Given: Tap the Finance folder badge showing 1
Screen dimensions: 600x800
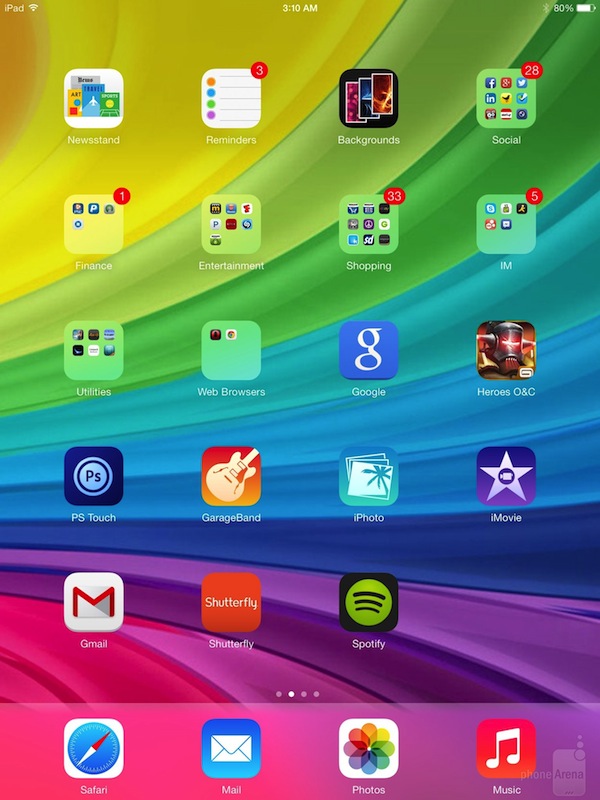Looking at the screenshot, I should click(x=122, y=196).
